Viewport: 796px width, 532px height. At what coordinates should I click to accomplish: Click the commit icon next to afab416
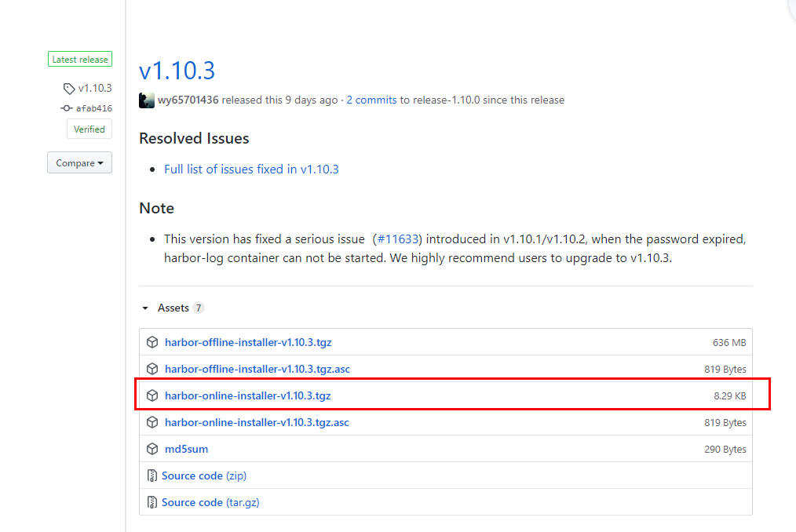[x=67, y=108]
